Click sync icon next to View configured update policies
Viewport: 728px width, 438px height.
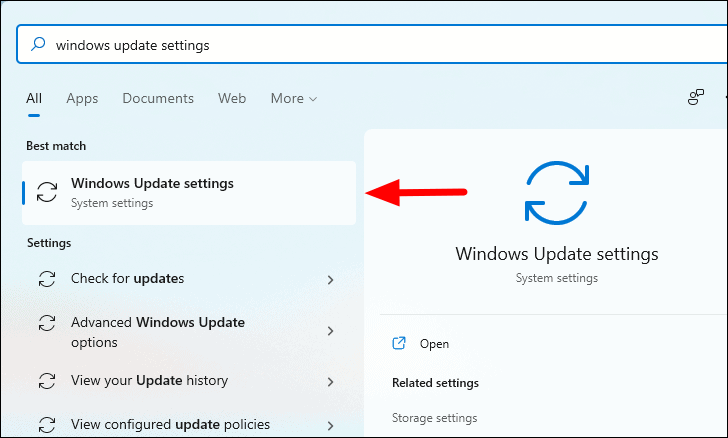[47, 425]
